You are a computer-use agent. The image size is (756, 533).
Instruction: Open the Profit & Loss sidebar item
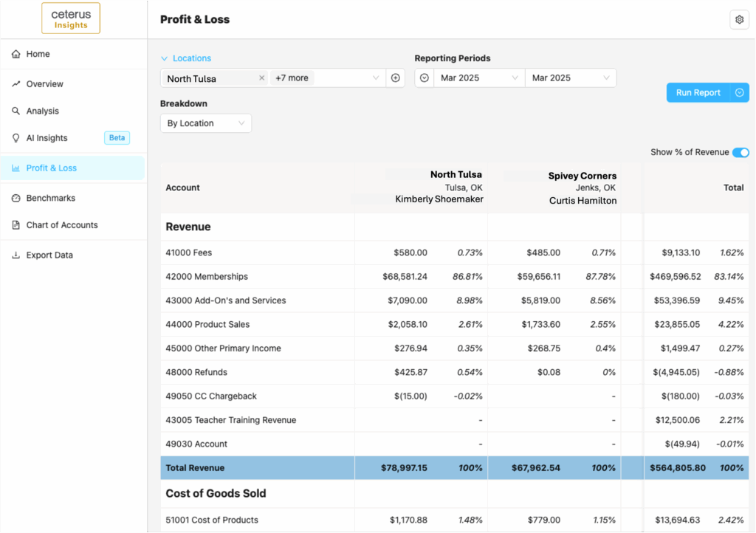pyautogui.click(x=52, y=168)
